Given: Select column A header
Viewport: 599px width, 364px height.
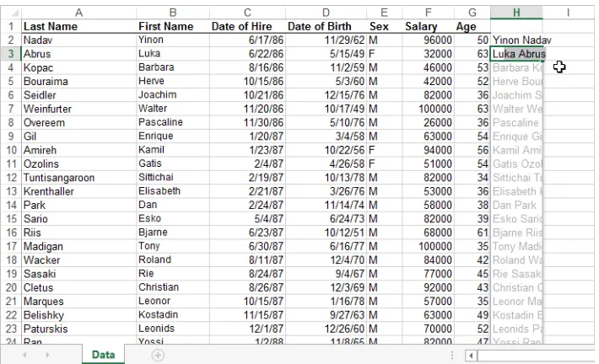Looking at the screenshot, I should [x=78, y=13].
